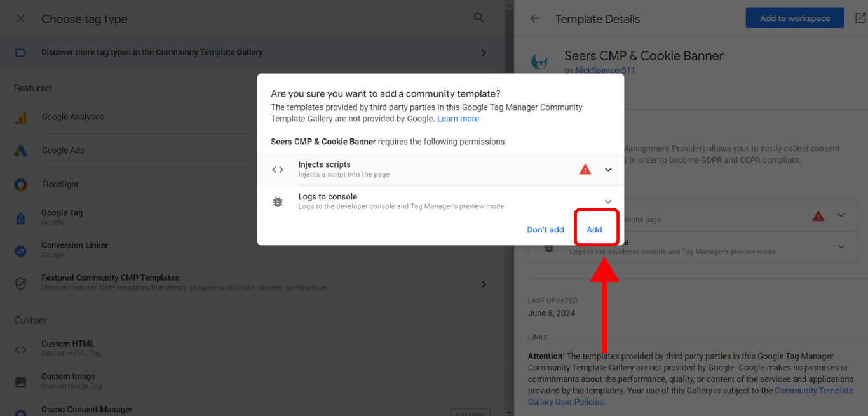868x416 pixels.
Task: Click Add to workspace button
Action: coord(795,18)
